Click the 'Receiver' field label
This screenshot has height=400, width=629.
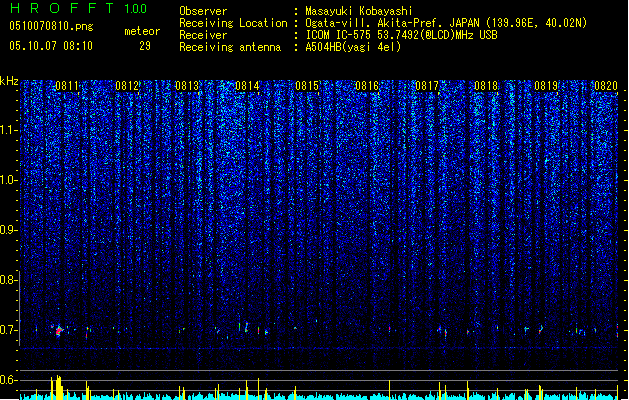click(x=203, y=35)
